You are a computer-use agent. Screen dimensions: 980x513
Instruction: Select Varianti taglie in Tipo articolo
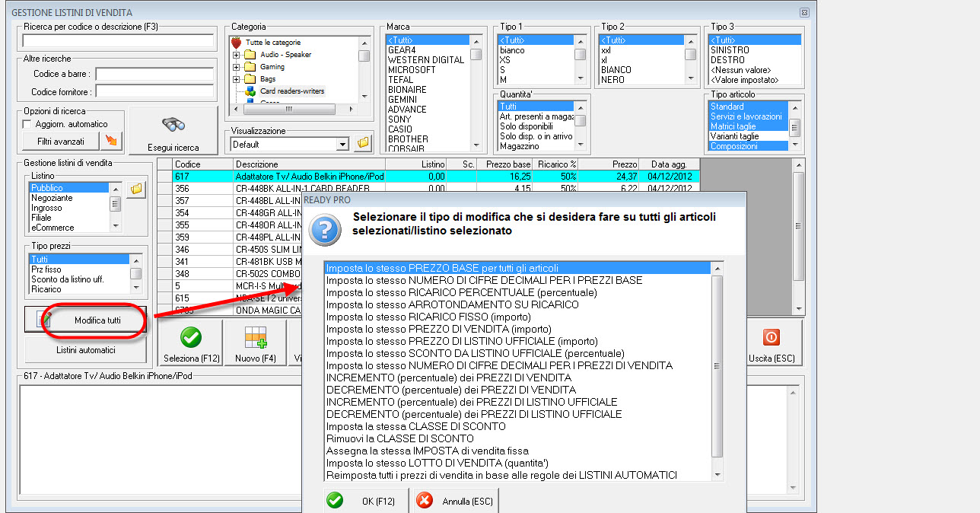coord(749,136)
